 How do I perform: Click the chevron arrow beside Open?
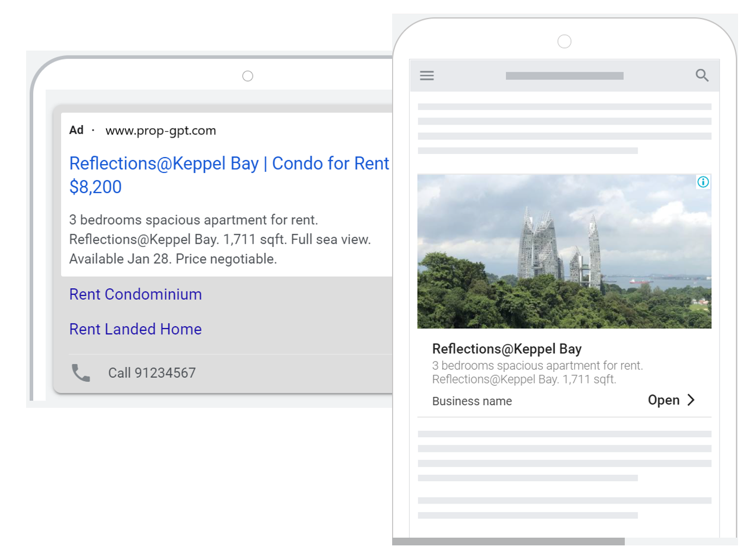691,400
